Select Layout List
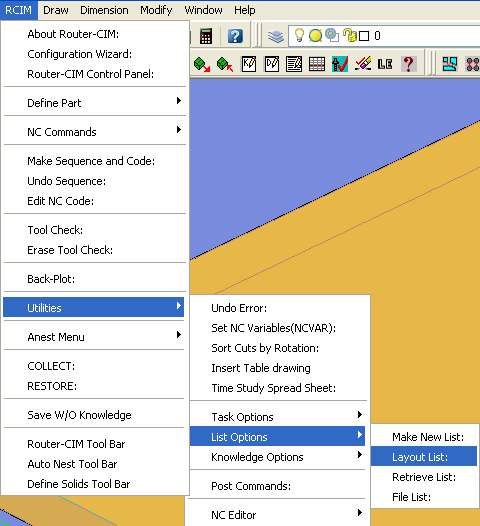 coord(424,456)
